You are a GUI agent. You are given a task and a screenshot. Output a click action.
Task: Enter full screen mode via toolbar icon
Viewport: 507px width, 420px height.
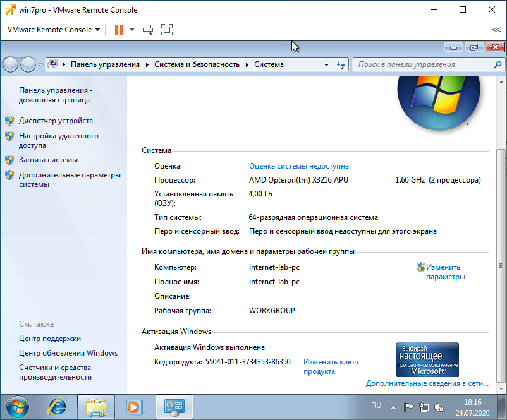[167, 30]
